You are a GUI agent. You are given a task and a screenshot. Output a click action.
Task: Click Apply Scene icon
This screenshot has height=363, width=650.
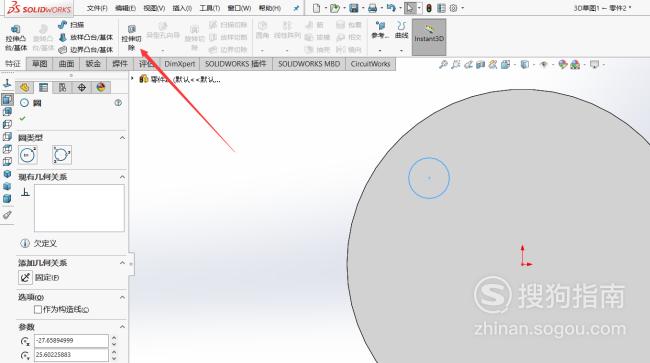(x=575, y=64)
